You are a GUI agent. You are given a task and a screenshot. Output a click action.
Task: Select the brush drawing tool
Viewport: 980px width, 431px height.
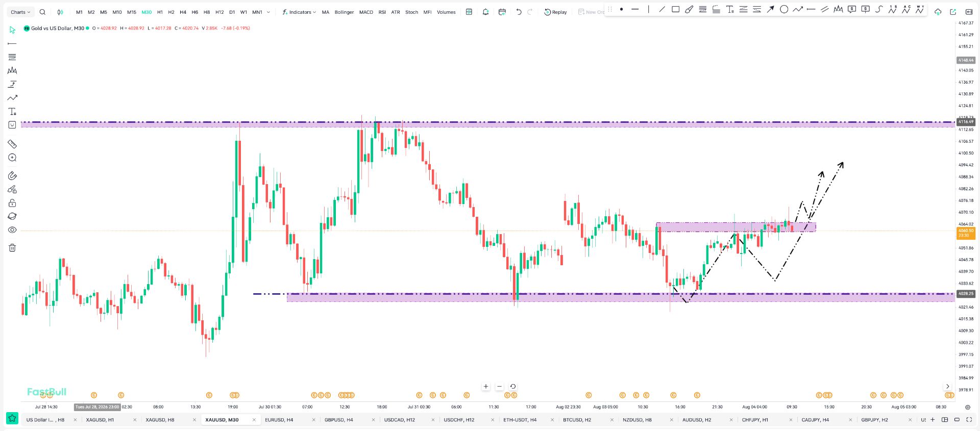click(689, 9)
